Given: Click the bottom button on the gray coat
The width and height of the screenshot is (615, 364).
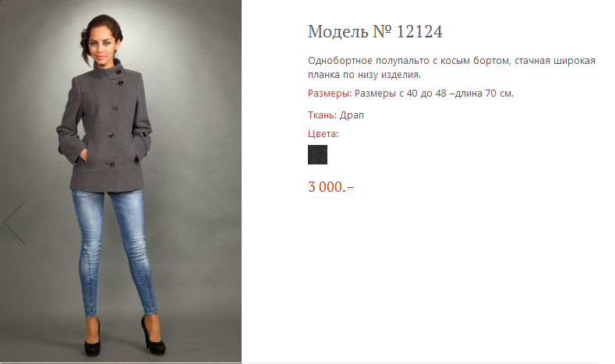Looking at the screenshot, I should 111,164.
